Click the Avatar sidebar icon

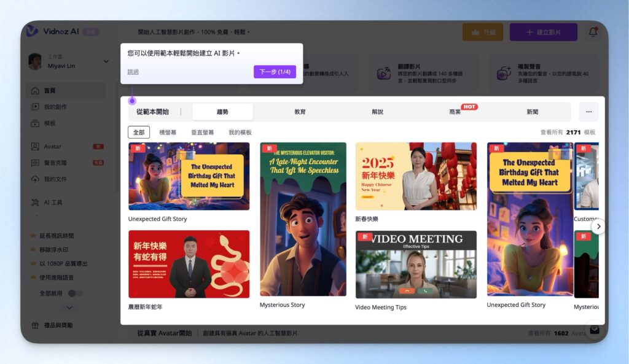click(35, 146)
